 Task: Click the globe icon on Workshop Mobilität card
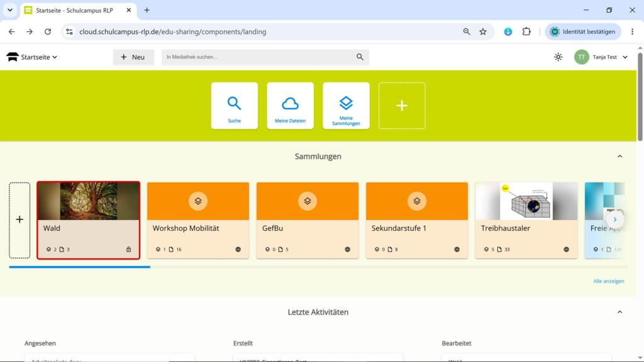click(x=238, y=249)
